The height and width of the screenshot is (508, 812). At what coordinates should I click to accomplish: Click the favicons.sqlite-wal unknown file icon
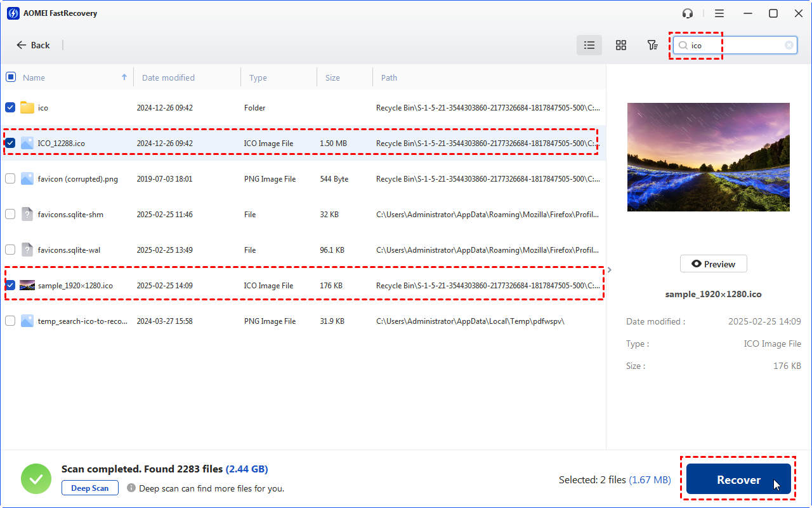[x=27, y=250]
